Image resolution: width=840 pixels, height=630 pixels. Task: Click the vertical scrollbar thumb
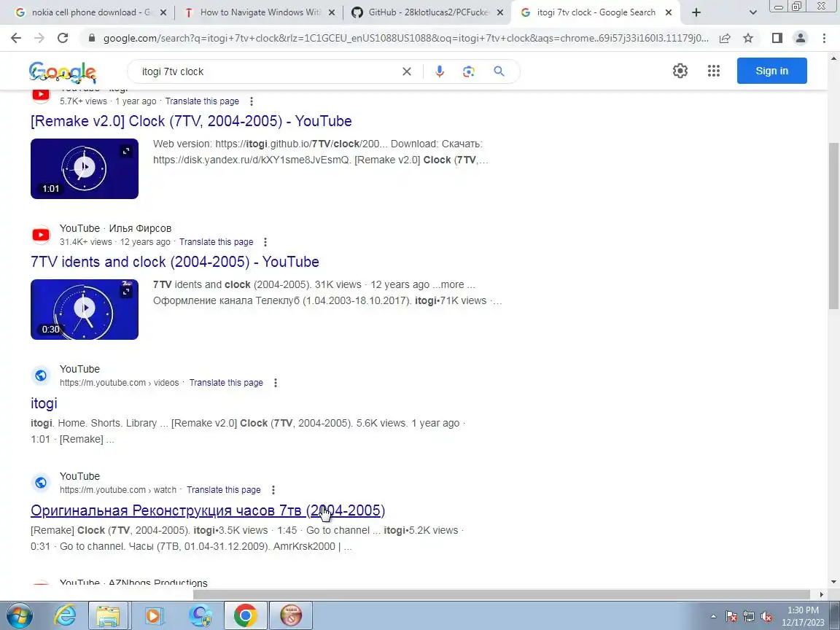[833, 225]
